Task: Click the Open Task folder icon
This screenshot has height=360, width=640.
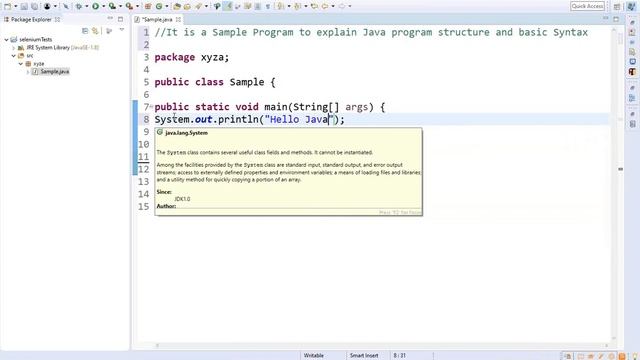Action: coord(187,6)
